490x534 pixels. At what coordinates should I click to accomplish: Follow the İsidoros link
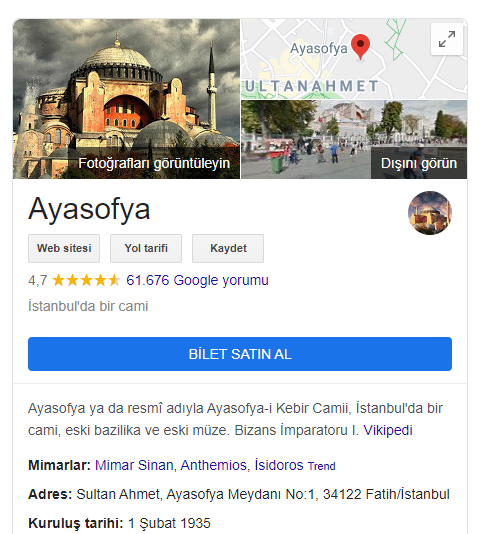click(279, 465)
